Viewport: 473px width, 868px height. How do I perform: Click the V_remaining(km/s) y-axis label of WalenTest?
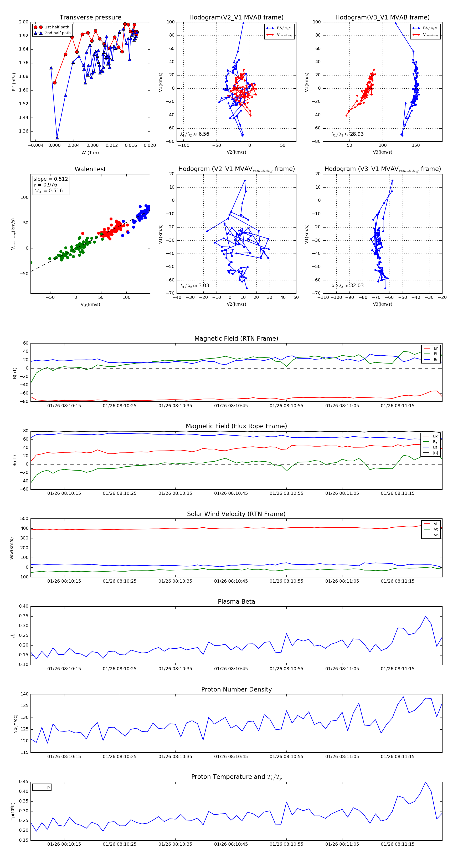[13, 234]
